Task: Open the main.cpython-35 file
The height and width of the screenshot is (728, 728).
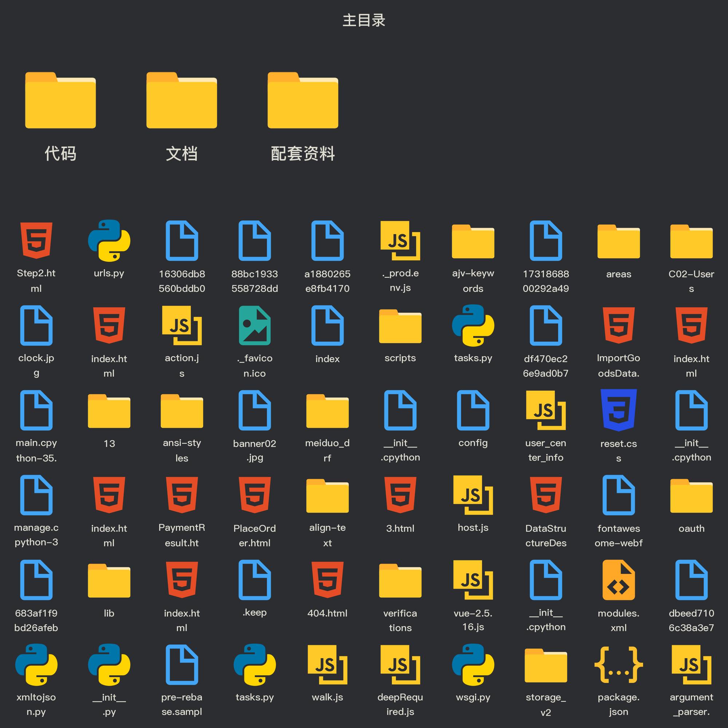Action: pyautogui.click(x=36, y=410)
